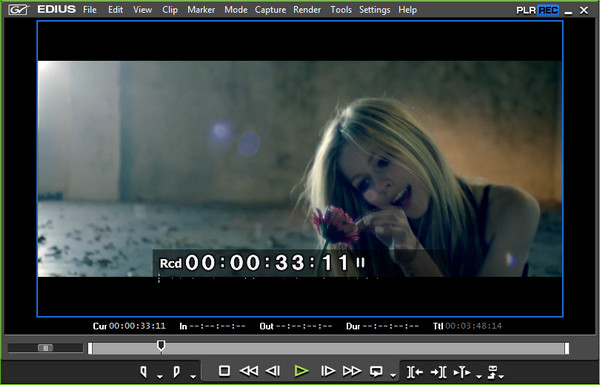Viewport: 600px width, 385px height.
Task: Open the Help menu
Action: [x=408, y=10]
